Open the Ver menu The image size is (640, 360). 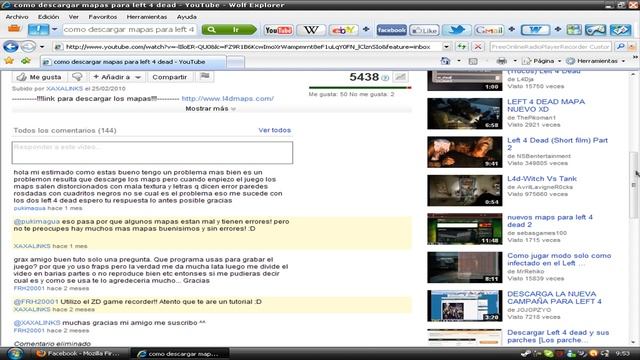tap(73, 17)
